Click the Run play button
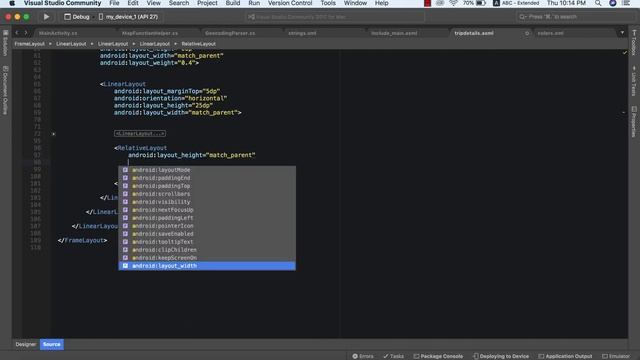Image resolution: width=640 pixels, height=360 pixels. 46,17
